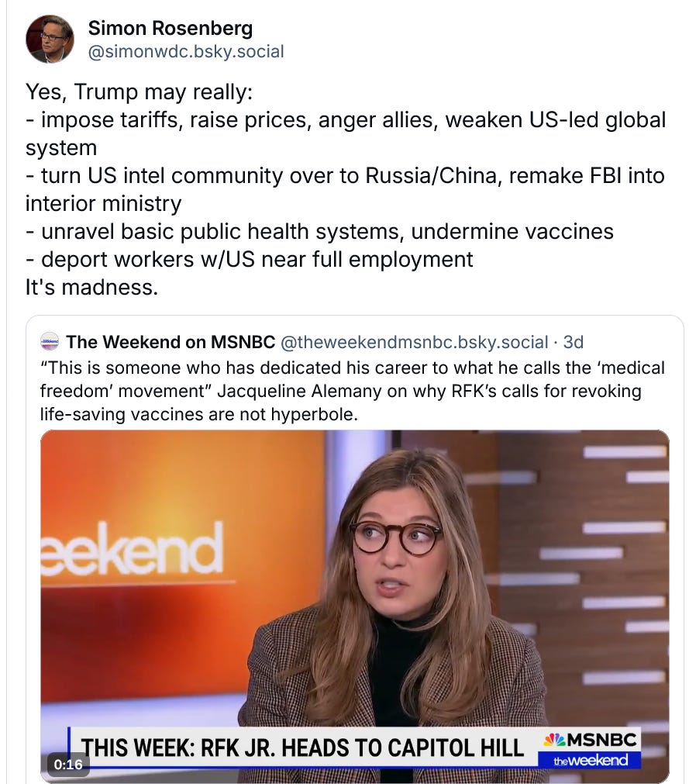Click The Weekend on MSNBC small avatar
The width and height of the screenshot is (689, 784).
[50, 341]
